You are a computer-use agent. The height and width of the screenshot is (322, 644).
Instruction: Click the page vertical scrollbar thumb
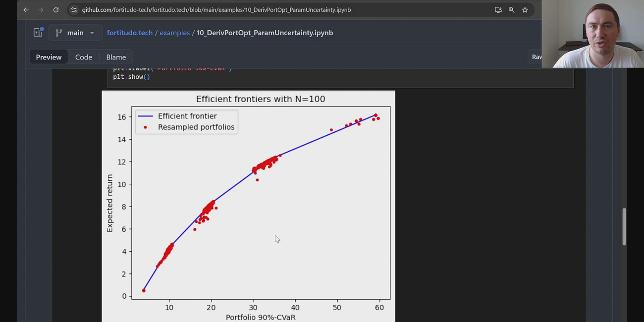pyautogui.click(x=624, y=226)
